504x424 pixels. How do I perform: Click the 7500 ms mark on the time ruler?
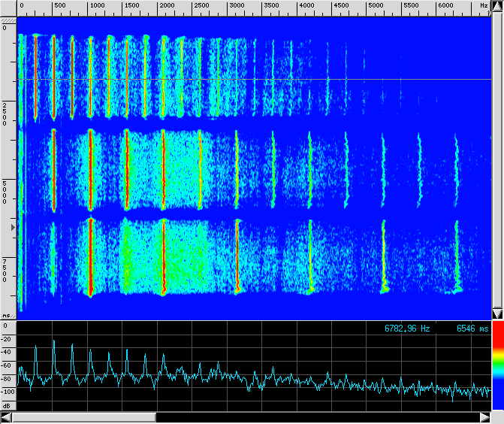[x=6, y=271]
